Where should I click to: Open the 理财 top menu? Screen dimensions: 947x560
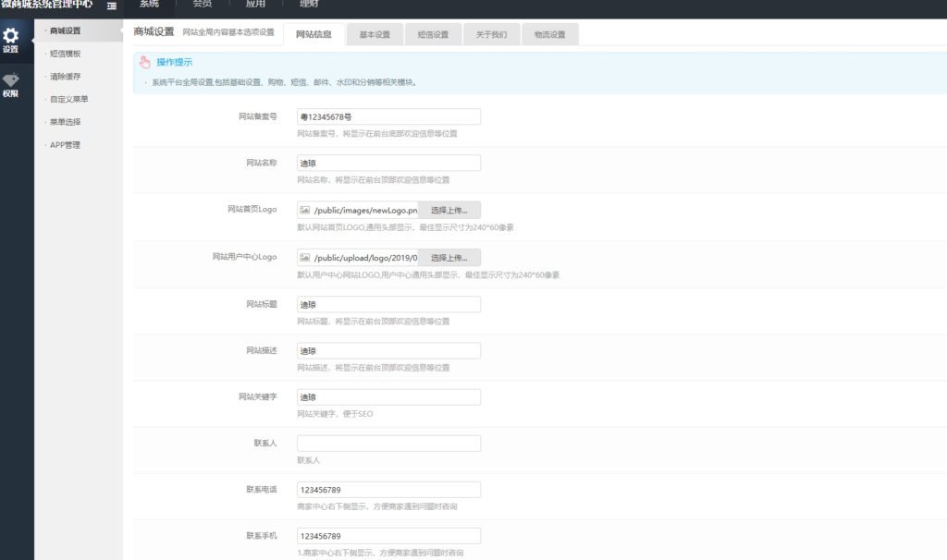tap(309, 5)
